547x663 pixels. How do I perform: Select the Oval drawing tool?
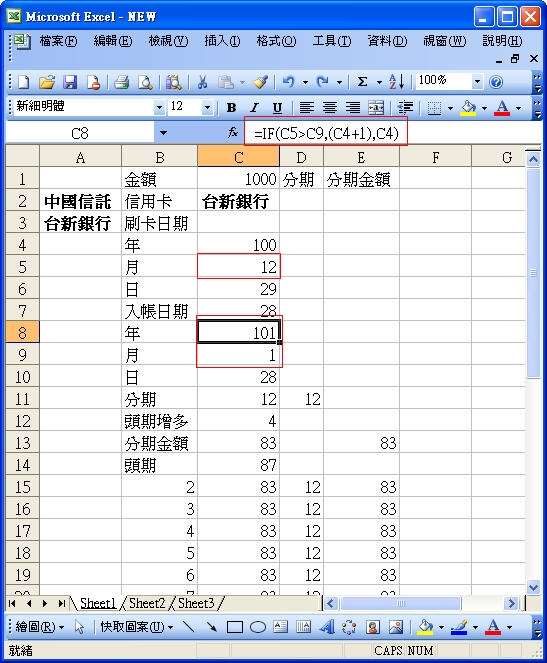[257, 627]
